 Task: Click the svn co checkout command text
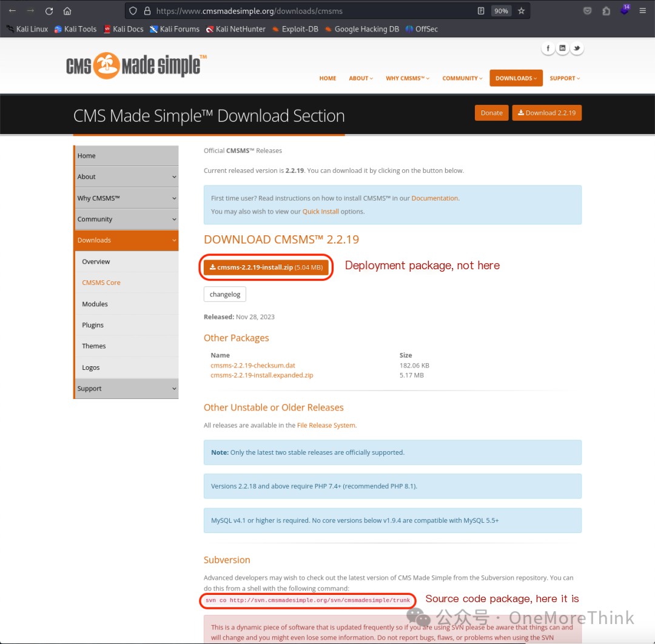point(308,600)
